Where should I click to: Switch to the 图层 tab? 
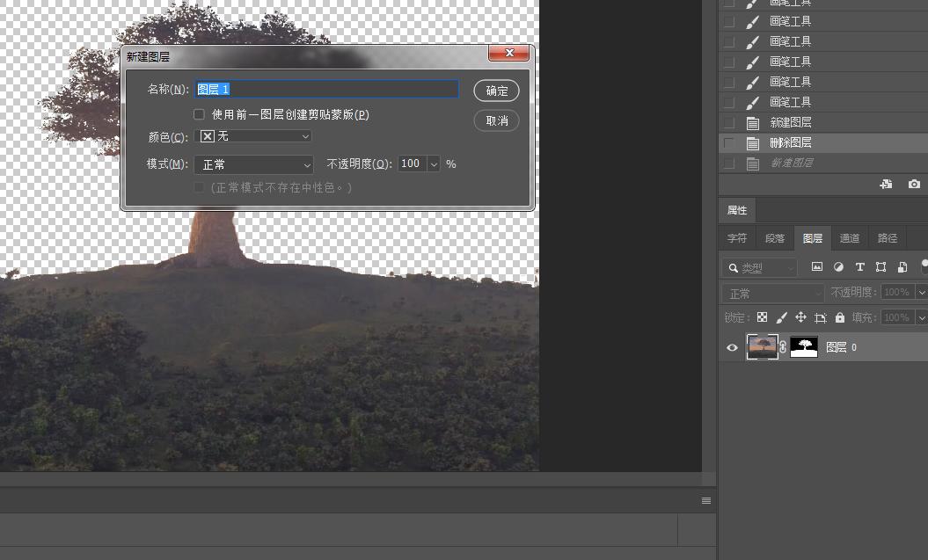coord(813,237)
